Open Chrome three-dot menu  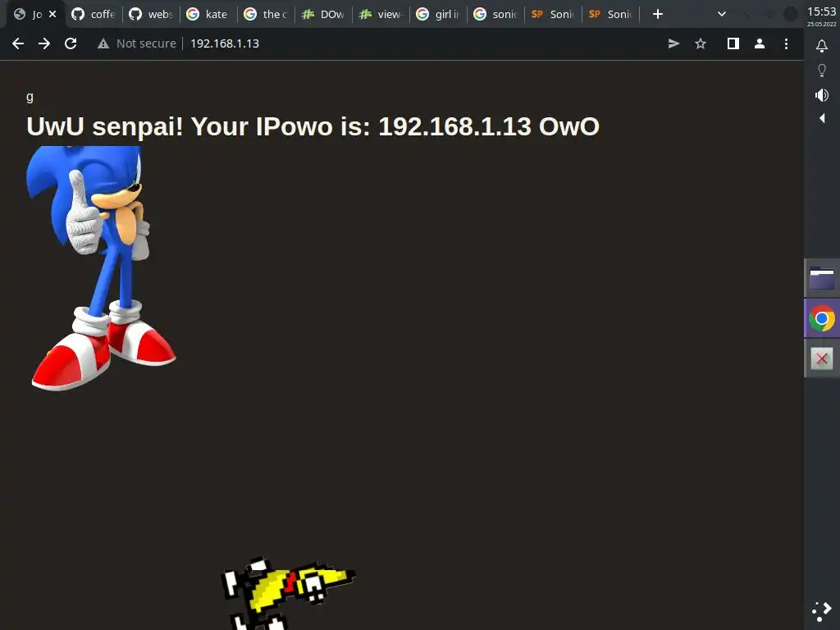786,43
